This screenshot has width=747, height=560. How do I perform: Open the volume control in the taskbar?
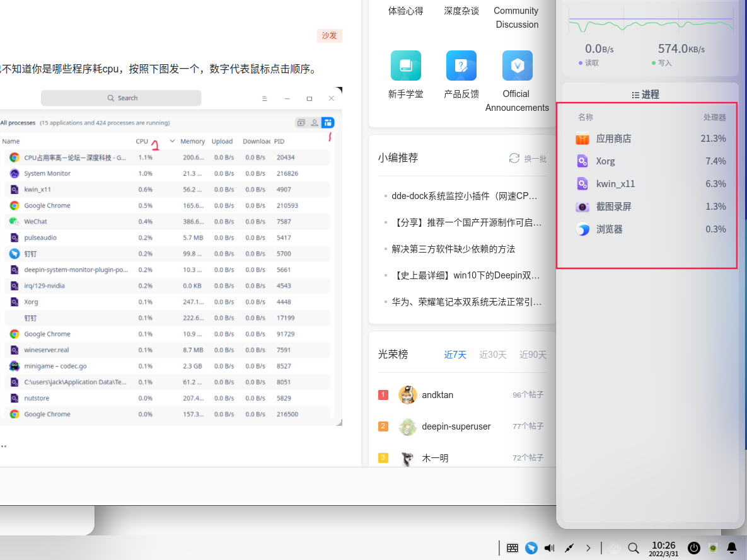[549, 548]
